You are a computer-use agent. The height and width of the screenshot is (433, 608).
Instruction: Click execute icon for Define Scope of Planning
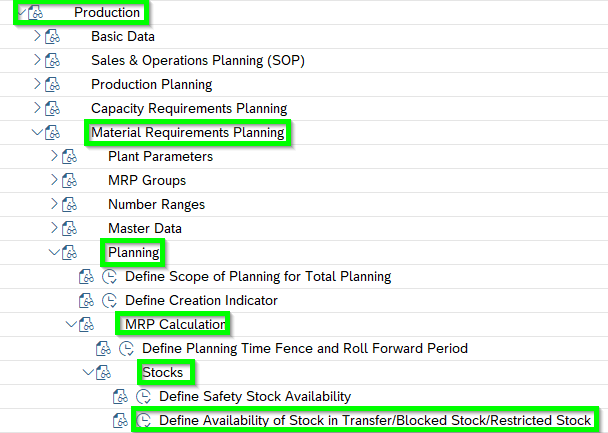pyautogui.click(x=110, y=276)
